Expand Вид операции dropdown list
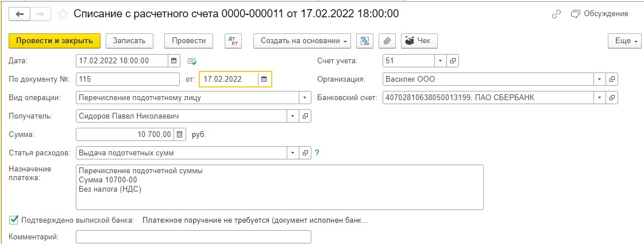This screenshot has width=644, height=244. click(x=305, y=97)
